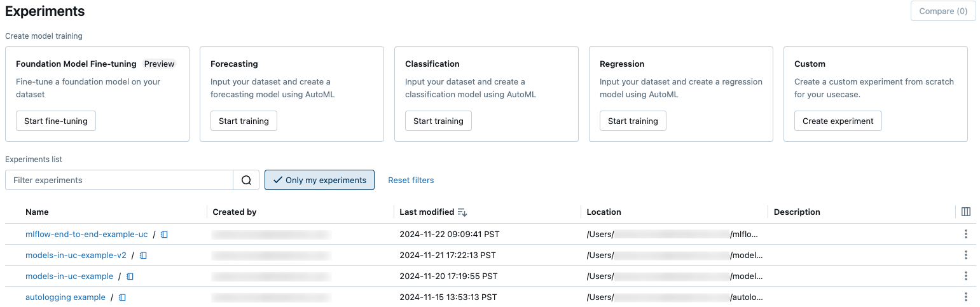Viewport: 980px width, 307px height.
Task: Click the Name column header
Action: click(x=37, y=212)
